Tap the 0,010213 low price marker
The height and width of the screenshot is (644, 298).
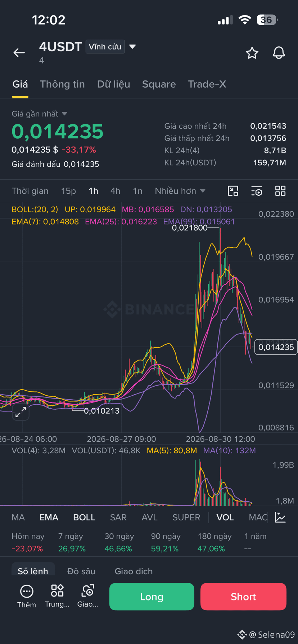click(x=101, y=411)
